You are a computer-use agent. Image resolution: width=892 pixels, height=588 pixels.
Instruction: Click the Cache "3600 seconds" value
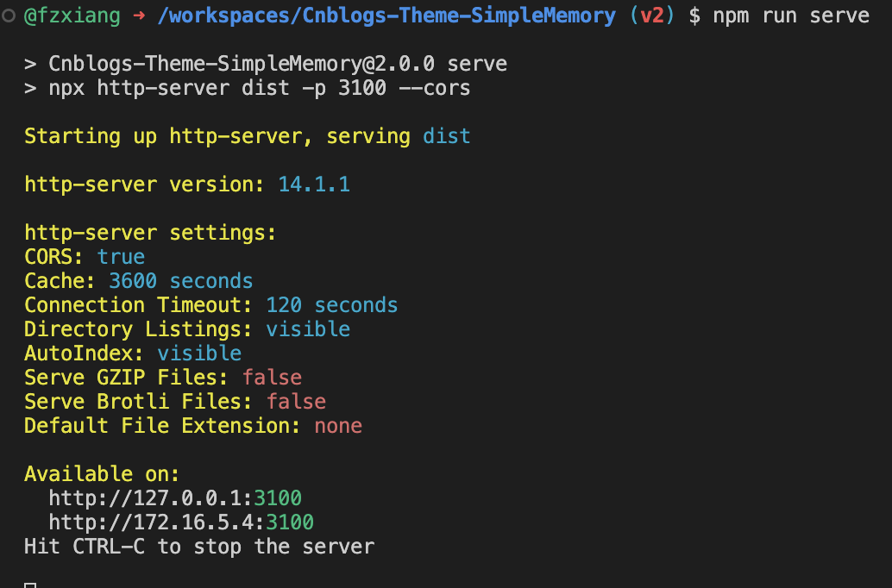(x=181, y=281)
